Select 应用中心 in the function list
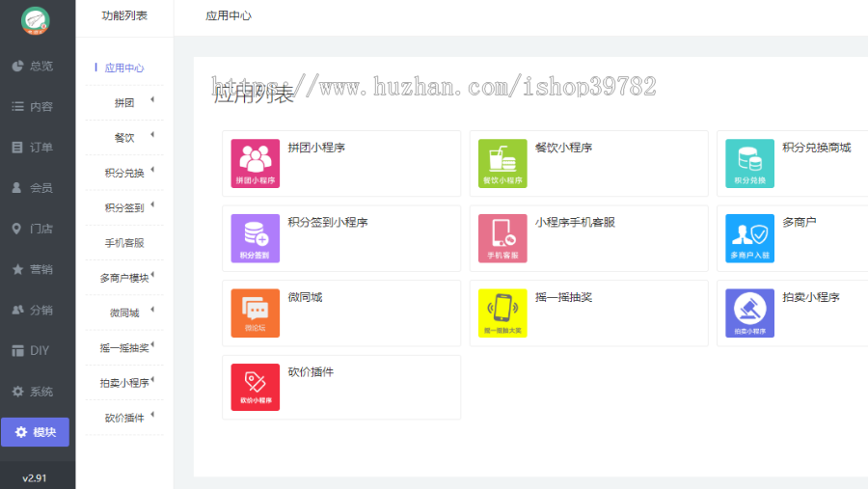Image resolution: width=868 pixels, height=489 pixels. [124, 68]
